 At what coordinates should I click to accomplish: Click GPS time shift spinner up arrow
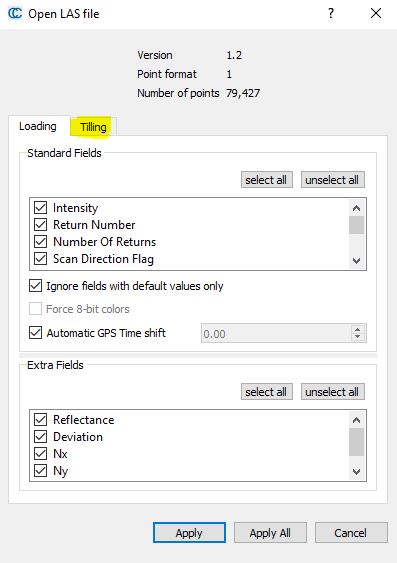tap(357, 329)
